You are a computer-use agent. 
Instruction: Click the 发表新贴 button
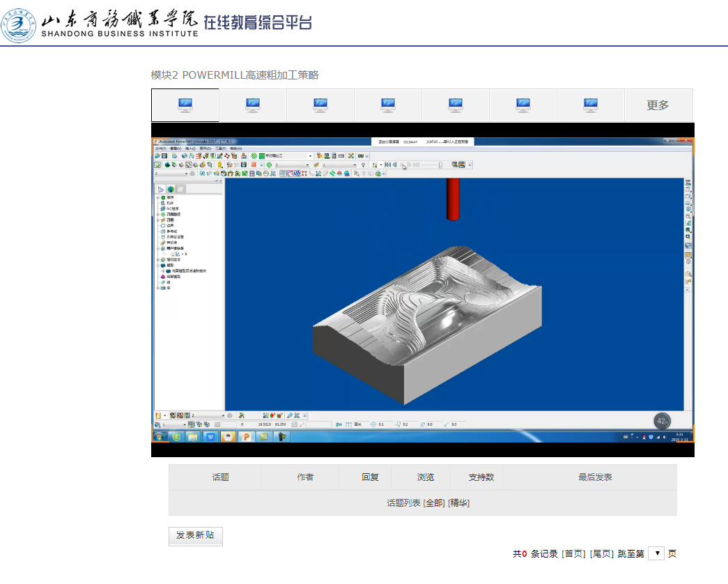pos(195,535)
